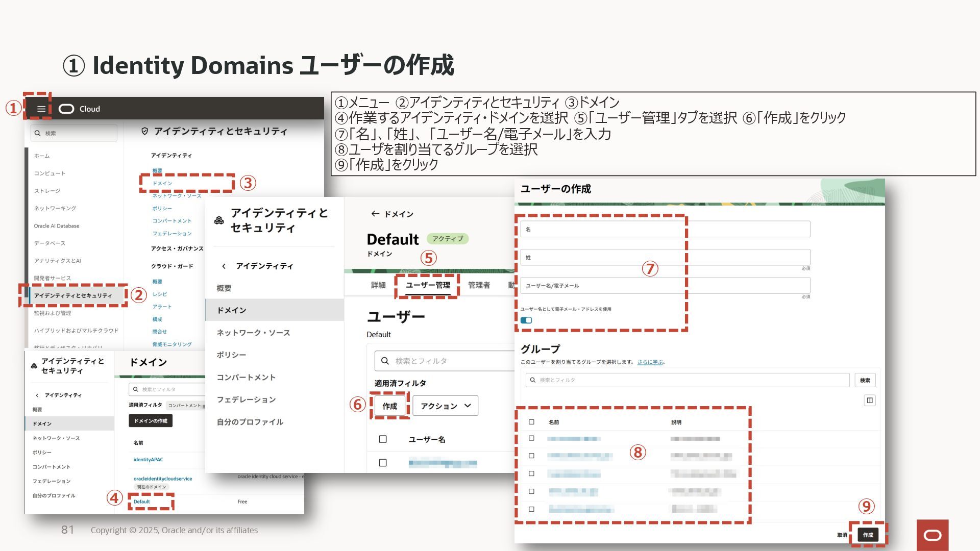Open the Default domain link
The height and width of the screenshot is (551, 980).
coord(141,502)
